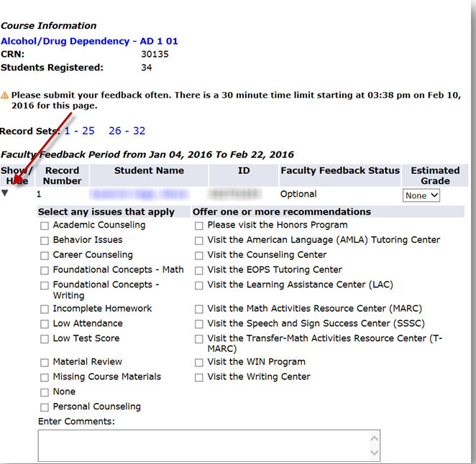Check Visit the Speech and Sign Success Center

tap(199, 324)
